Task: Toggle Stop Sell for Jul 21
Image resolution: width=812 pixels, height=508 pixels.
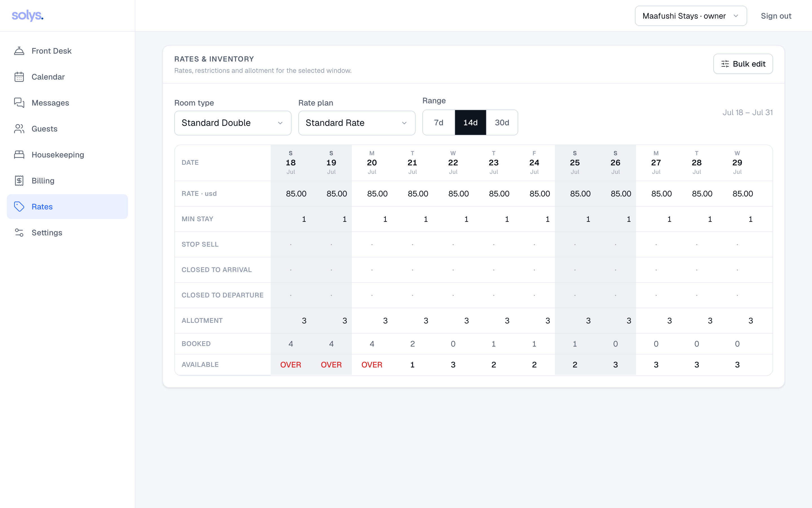Action: click(412, 244)
